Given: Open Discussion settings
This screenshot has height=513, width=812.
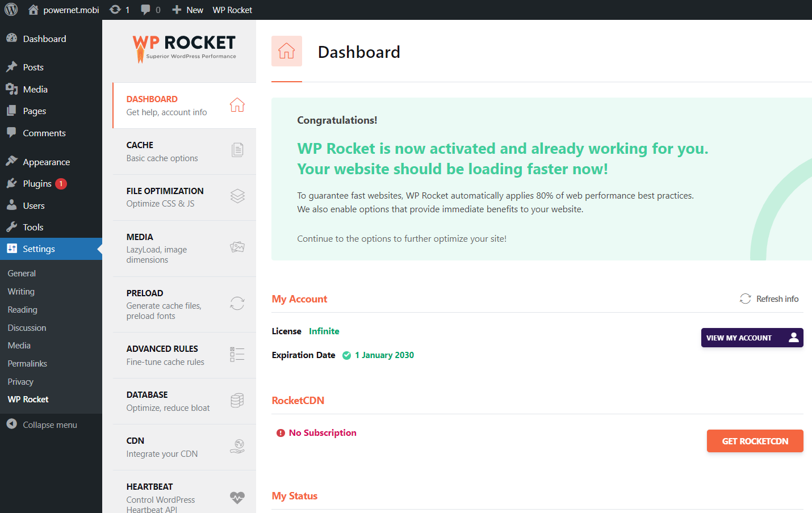Looking at the screenshot, I should [x=27, y=328].
